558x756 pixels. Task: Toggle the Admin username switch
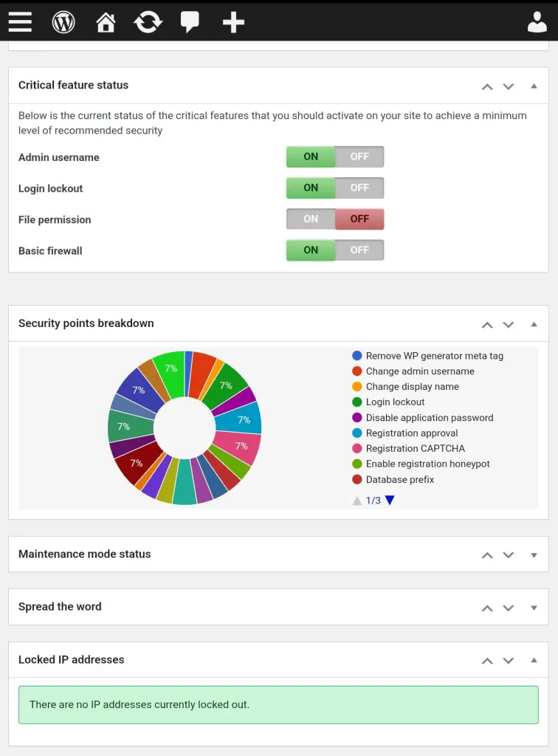click(335, 157)
